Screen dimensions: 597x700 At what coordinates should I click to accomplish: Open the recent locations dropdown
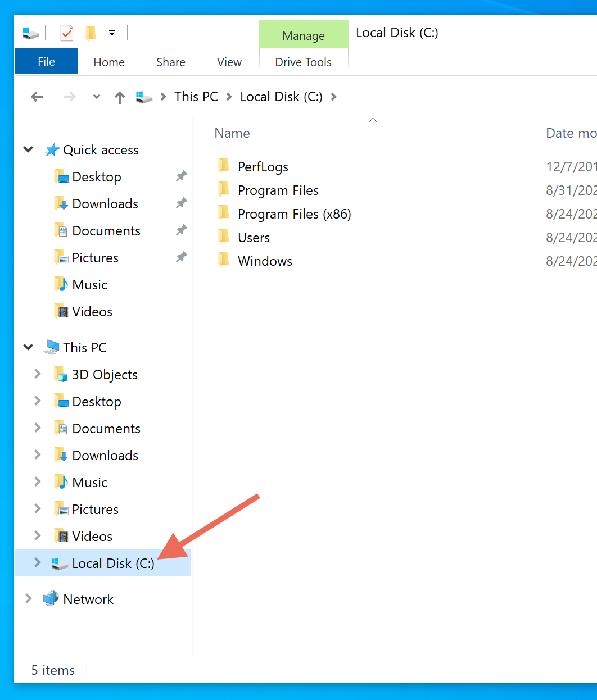[x=97, y=97]
